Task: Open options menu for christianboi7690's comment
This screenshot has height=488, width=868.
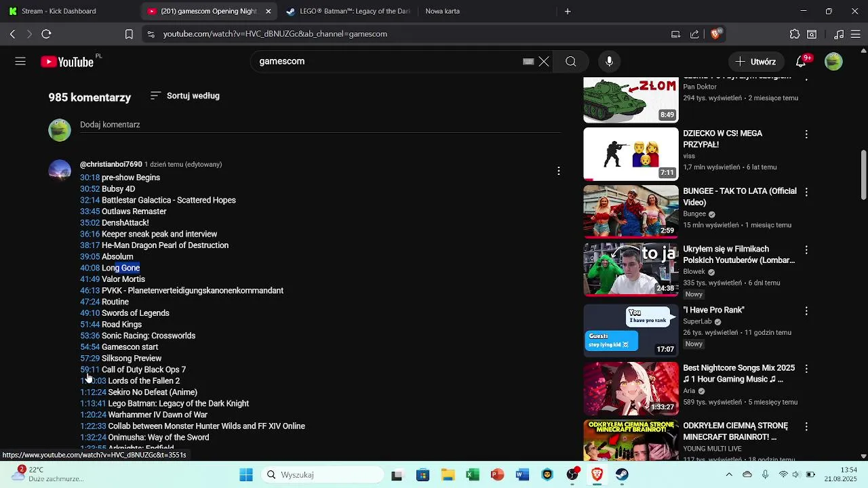Action: [558, 171]
